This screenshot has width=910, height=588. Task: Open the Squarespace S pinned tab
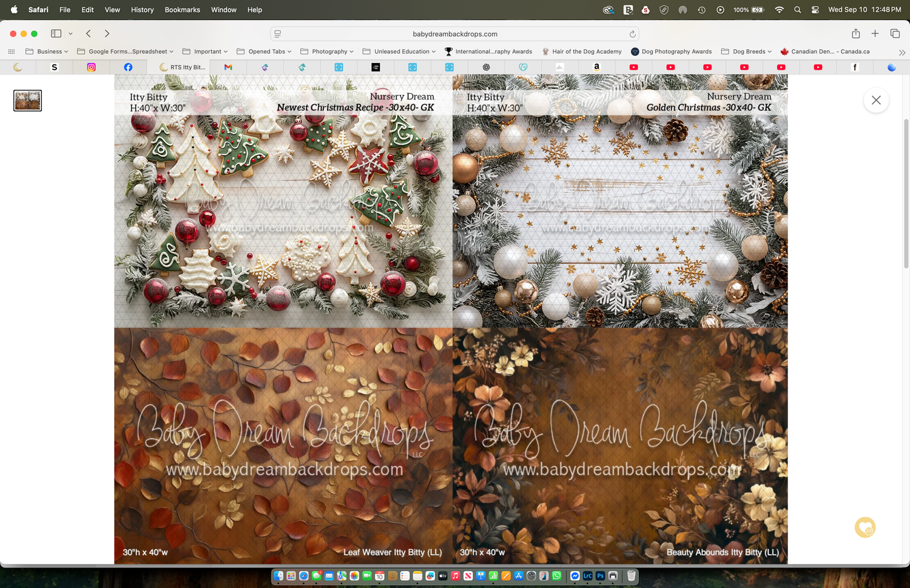click(54, 67)
